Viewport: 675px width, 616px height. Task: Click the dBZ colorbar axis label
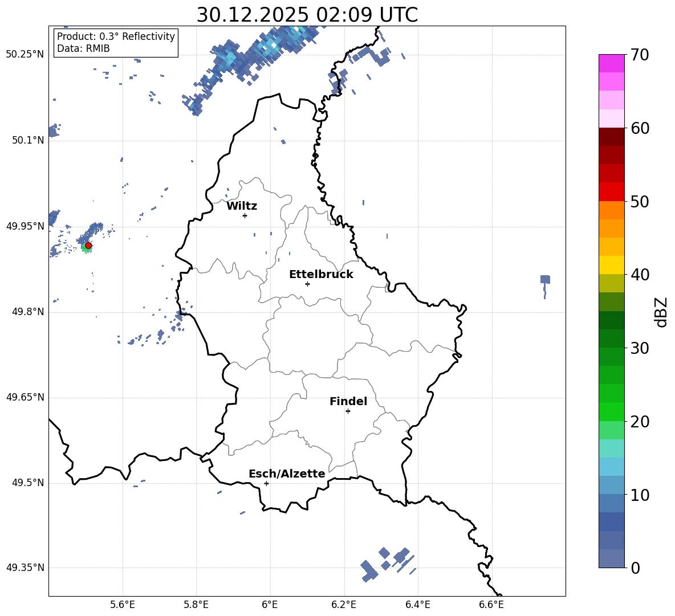(x=660, y=312)
